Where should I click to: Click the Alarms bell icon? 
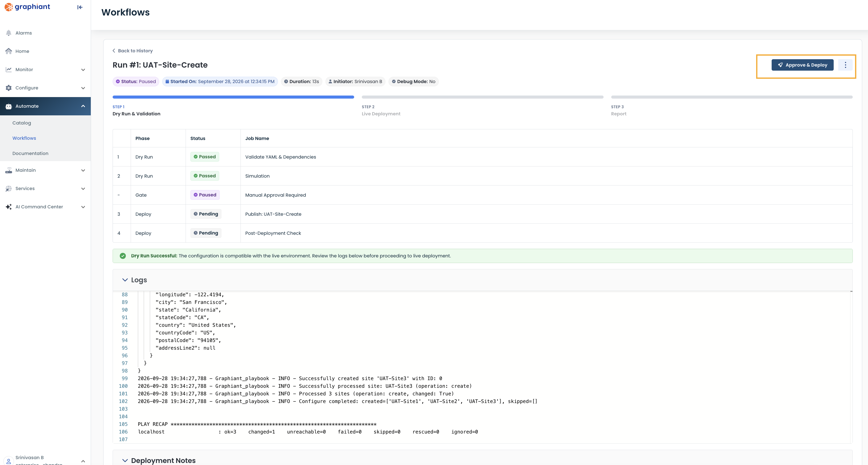(x=9, y=33)
